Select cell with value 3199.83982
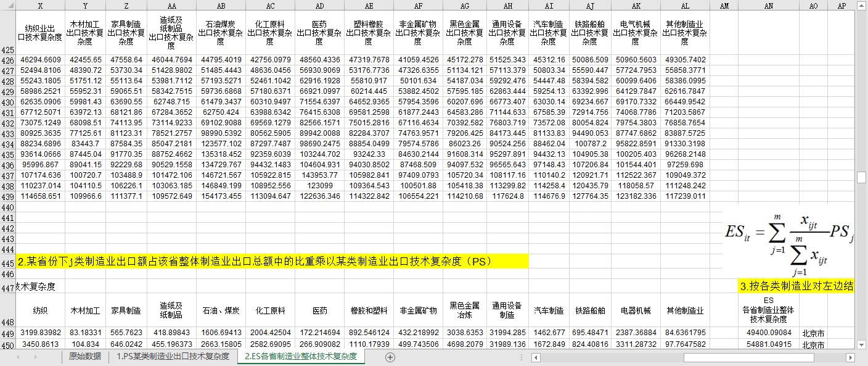Viewport: 868px width, 366px height. 40,333
